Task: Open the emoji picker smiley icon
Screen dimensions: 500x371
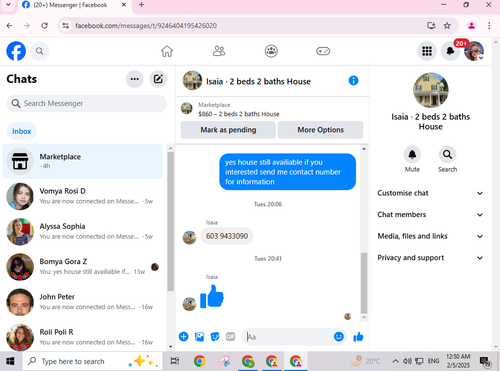Action: point(339,337)
